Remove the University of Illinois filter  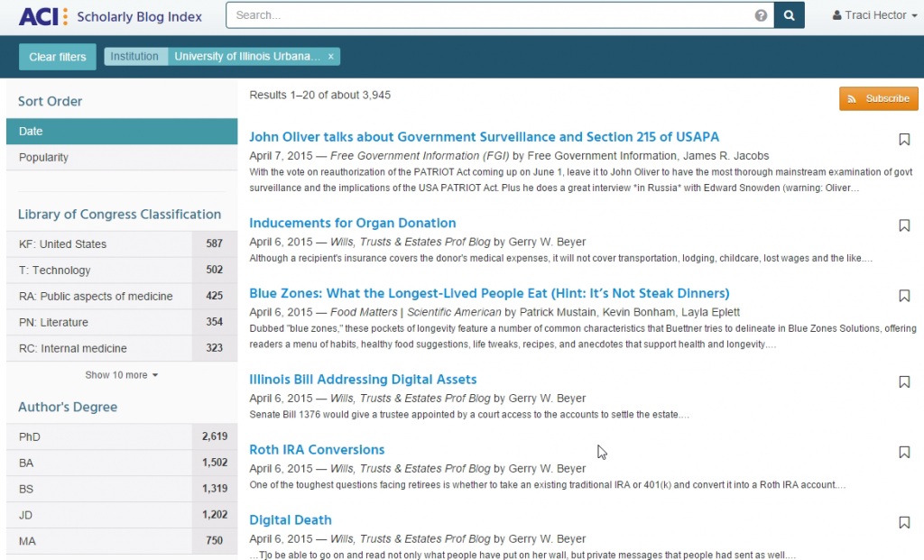point(331,57)
